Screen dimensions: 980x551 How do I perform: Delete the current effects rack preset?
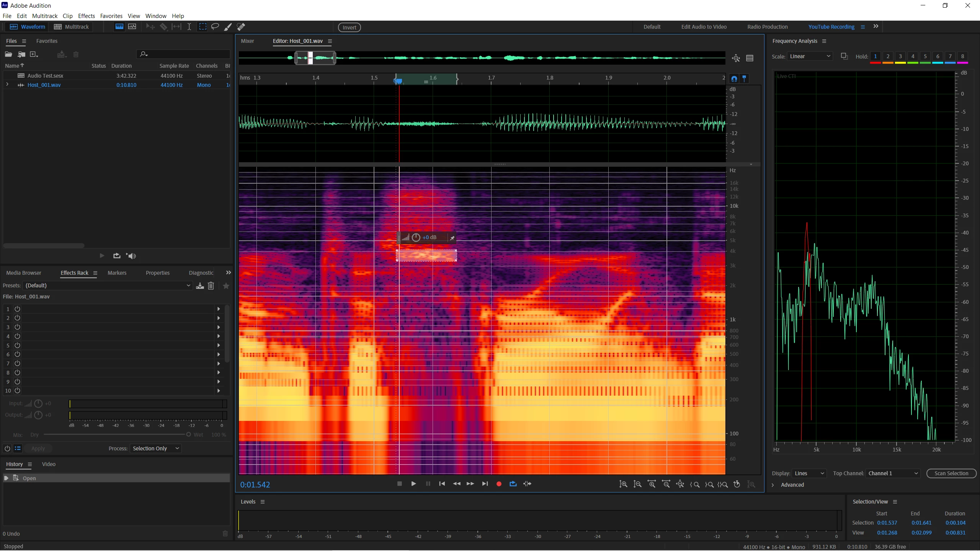(211, 286)
